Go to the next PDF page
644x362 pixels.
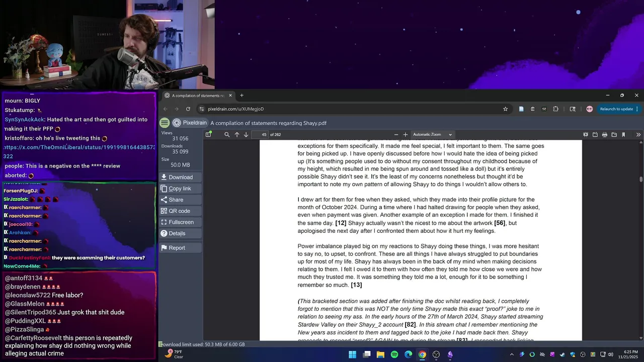[x=246, y=134]
